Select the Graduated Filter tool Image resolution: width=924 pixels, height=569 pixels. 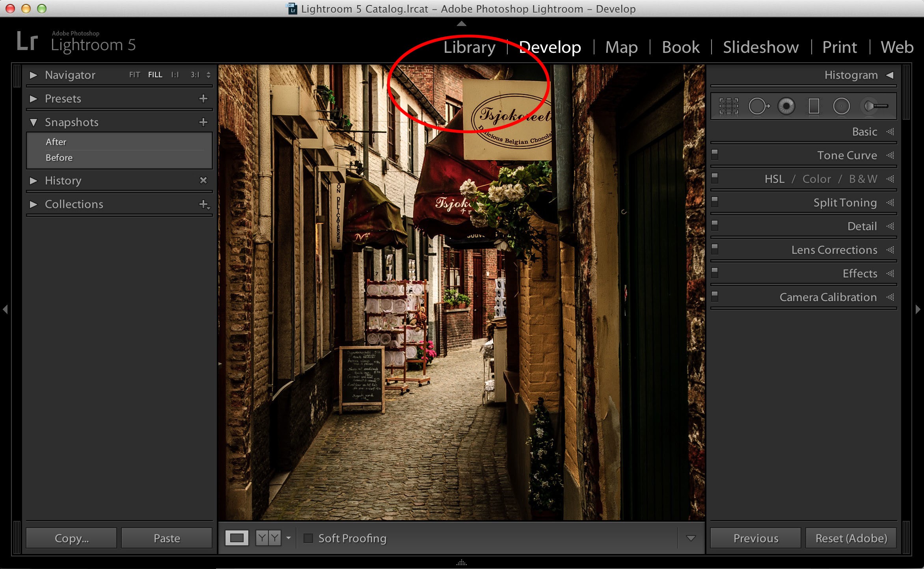[814, 106]
